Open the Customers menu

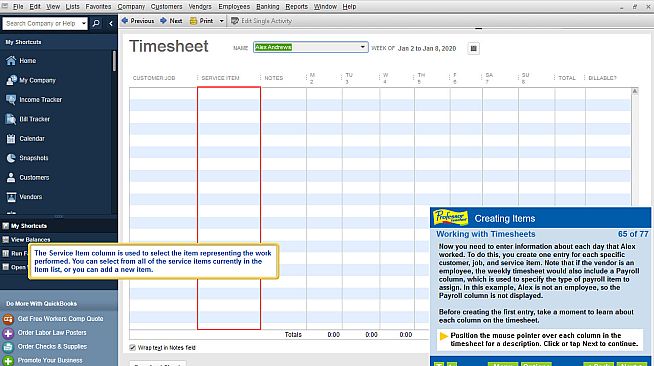click(x=166, y=7)
